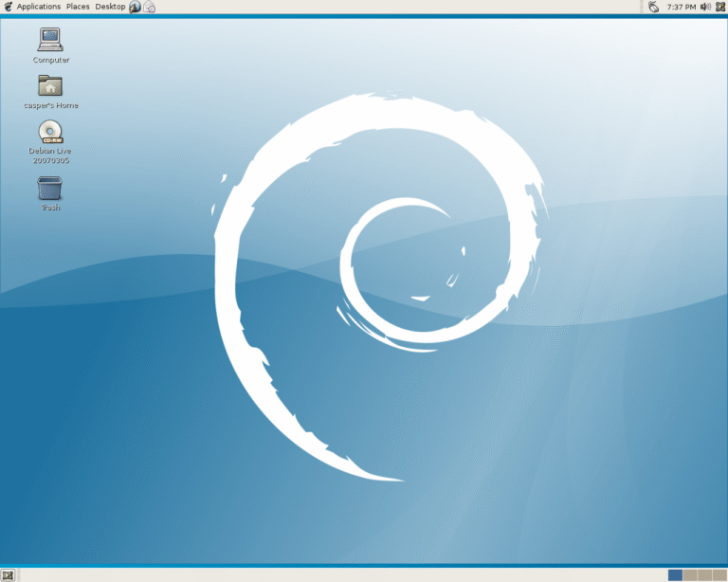Click the 7:37 PM clock
The height and width of the screenshot is (582, 728).
[x=681, y=7]
